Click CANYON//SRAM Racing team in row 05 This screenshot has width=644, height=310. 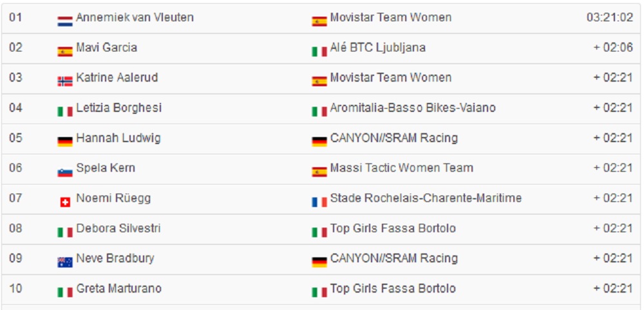[x=394, y=138]
